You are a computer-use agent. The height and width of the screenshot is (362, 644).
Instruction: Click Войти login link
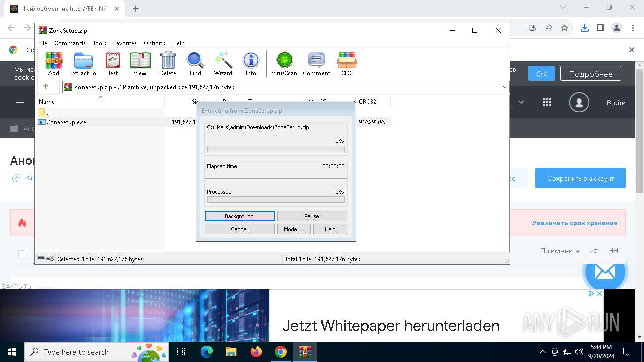click(x=616, y=103)
